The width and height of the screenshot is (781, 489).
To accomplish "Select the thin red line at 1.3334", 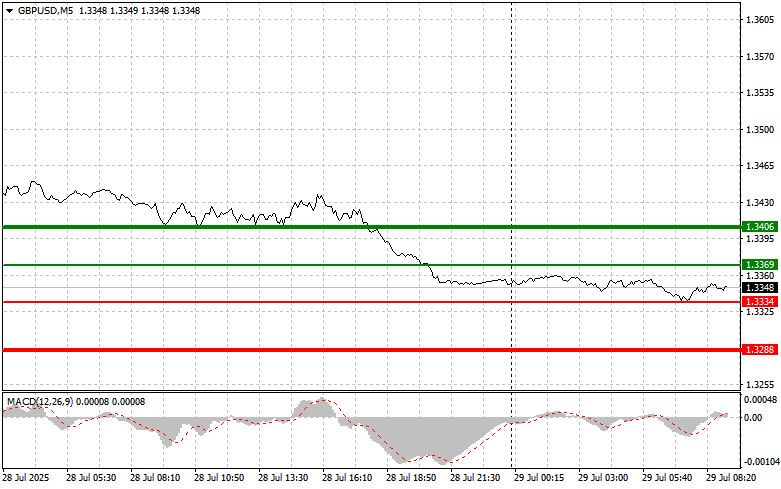I will [250, 301].
